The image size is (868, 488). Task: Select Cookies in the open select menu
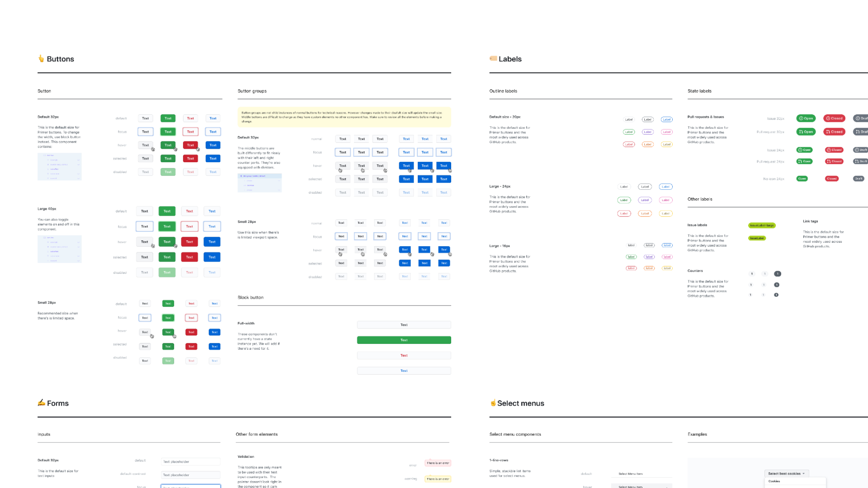click(774, 481)
